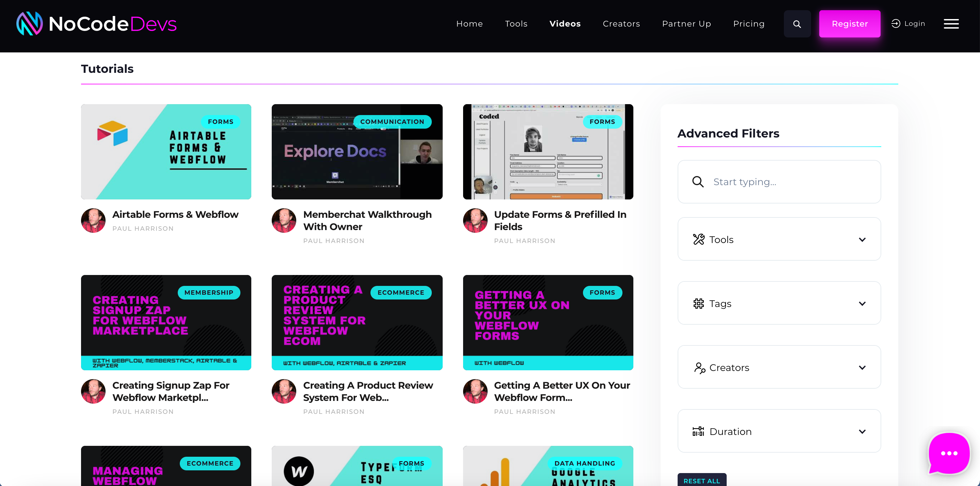Image resolution: width=980 pixels, height=486 pixels.
Task: Open Creators in the top navigation
Action: click(x=621, y=23)
